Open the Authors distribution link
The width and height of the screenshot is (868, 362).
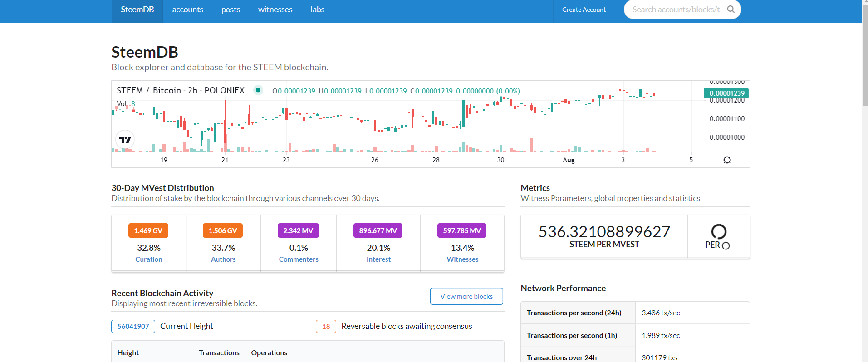click(223, 259)
